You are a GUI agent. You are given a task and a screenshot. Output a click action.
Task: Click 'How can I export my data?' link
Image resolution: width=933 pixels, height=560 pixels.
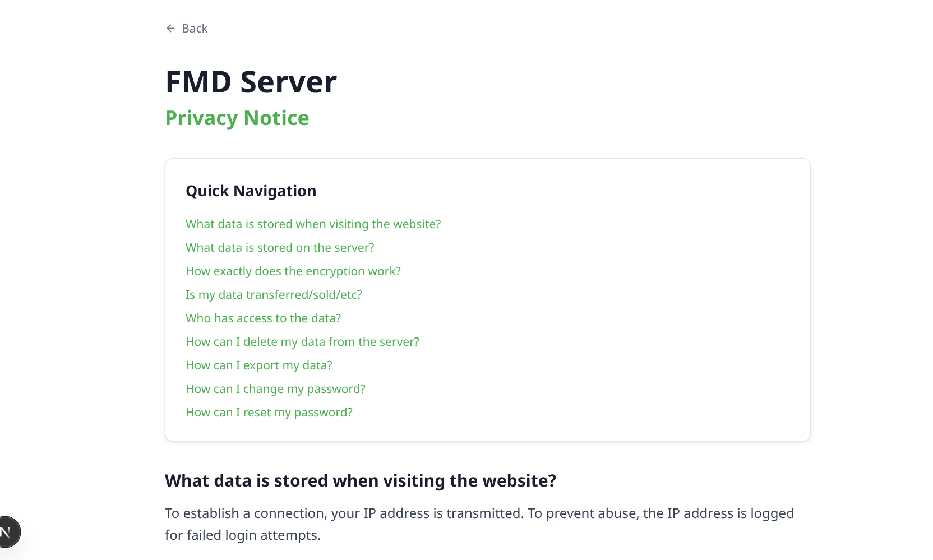258,365
